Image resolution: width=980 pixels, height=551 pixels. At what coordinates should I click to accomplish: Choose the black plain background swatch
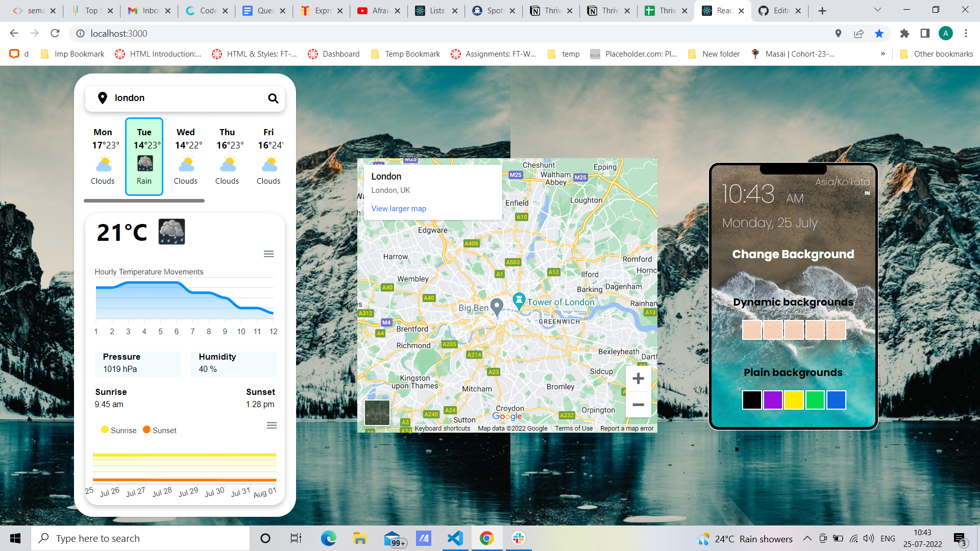[x=752, y=400]
